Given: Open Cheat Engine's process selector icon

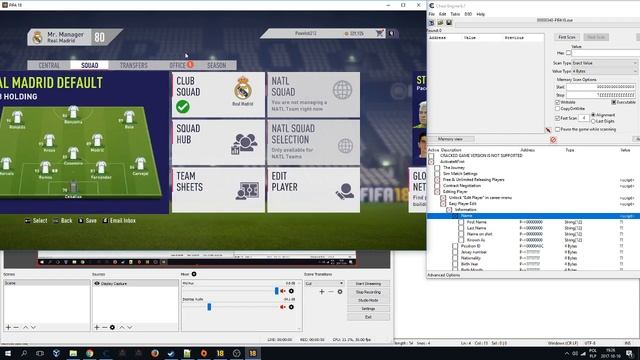Looking at the screenshot, I should [431, 23].
